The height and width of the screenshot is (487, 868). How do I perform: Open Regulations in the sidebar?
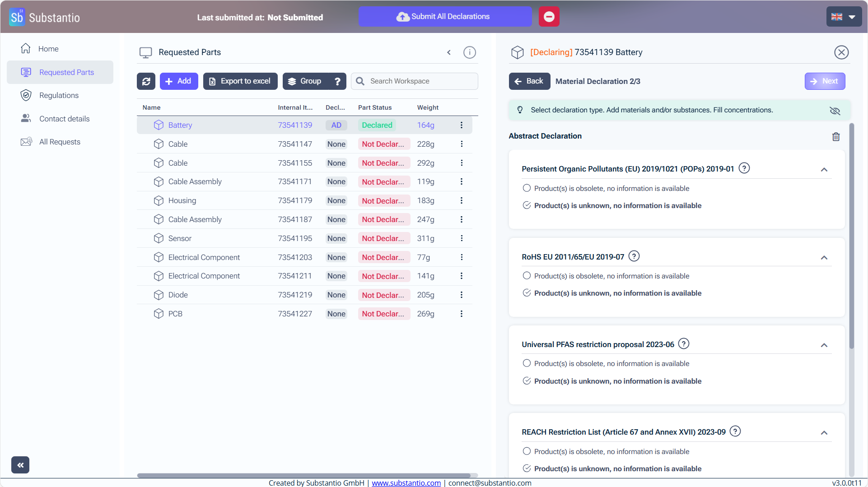coord(59,95)
